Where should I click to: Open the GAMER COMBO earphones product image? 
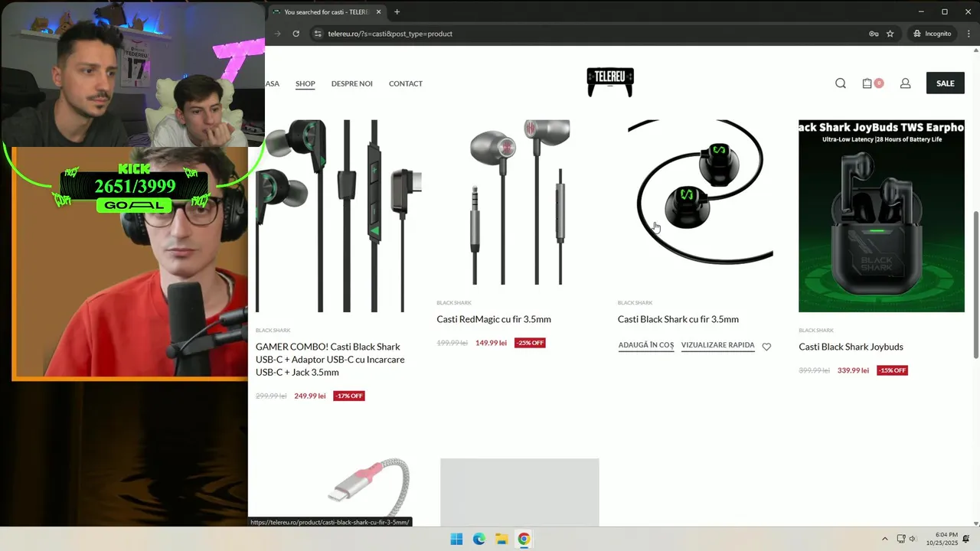pos(338,216)
